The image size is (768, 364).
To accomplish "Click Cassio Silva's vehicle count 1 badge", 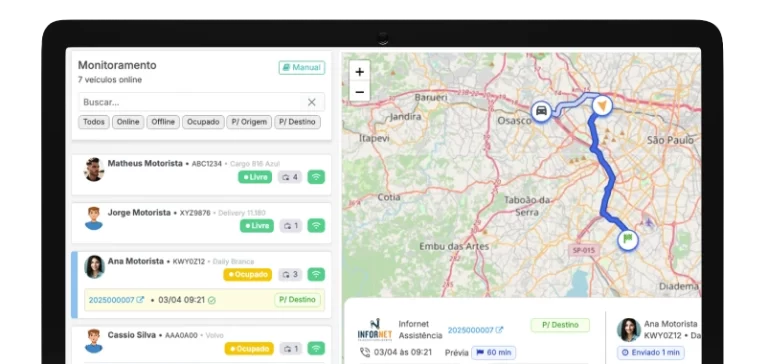I will click(x=290, y=349).
